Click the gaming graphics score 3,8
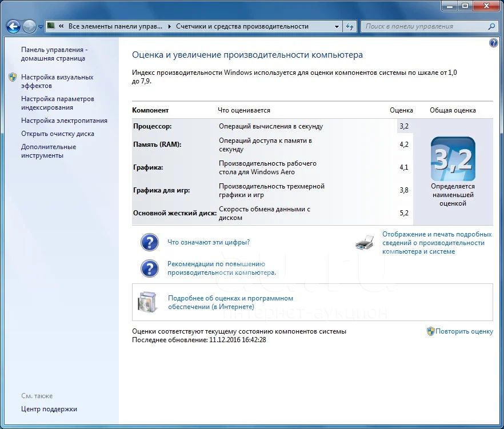Screen dimensions: 504x429 (404, 190)
